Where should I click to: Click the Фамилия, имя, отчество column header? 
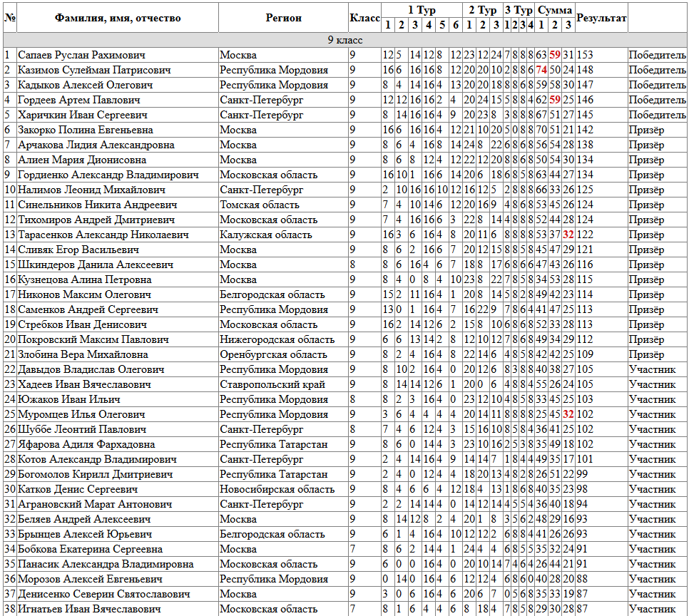(117, 18)
